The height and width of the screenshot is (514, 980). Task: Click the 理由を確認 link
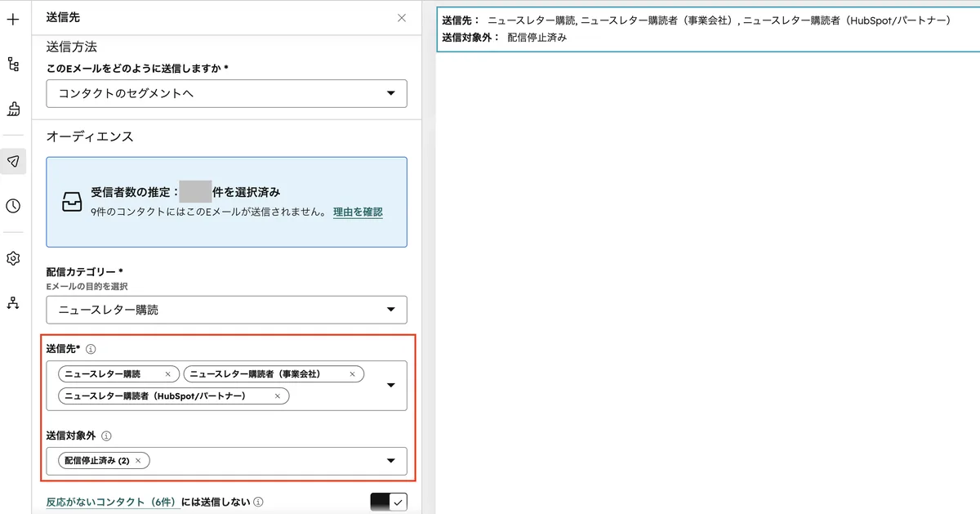point(356,212)
